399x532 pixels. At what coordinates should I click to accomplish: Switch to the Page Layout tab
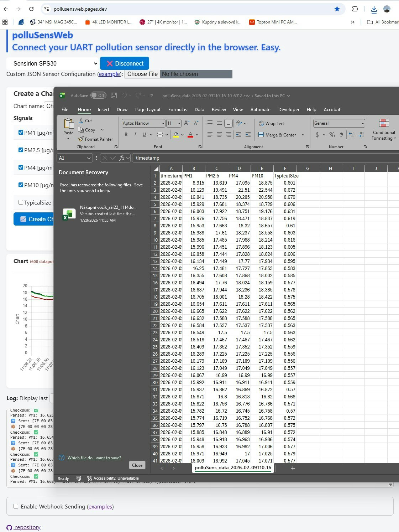pos(148,110)
